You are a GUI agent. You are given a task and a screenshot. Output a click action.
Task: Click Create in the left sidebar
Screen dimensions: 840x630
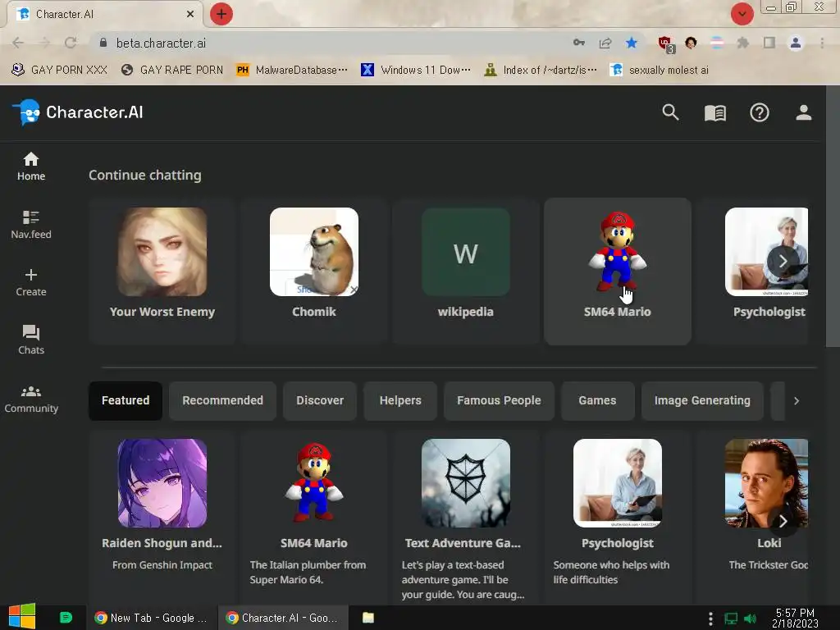[31, 282]
